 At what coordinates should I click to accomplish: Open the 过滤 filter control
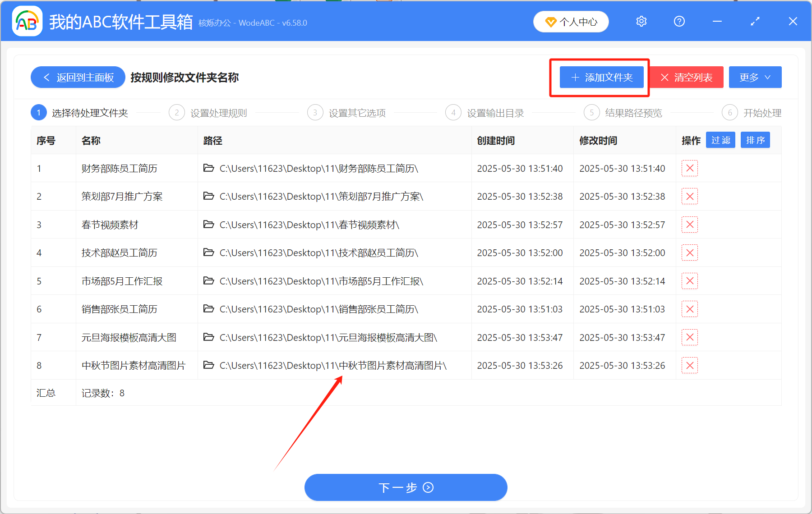point(720,140)
